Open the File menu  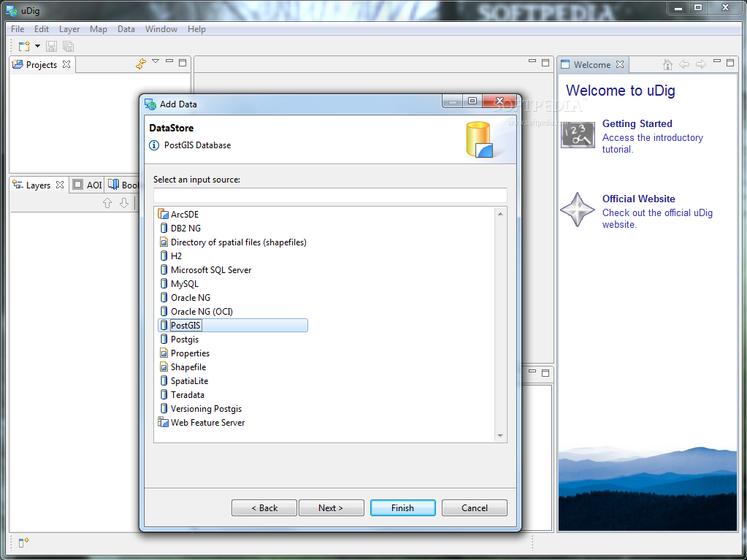[x=18, y=29]
